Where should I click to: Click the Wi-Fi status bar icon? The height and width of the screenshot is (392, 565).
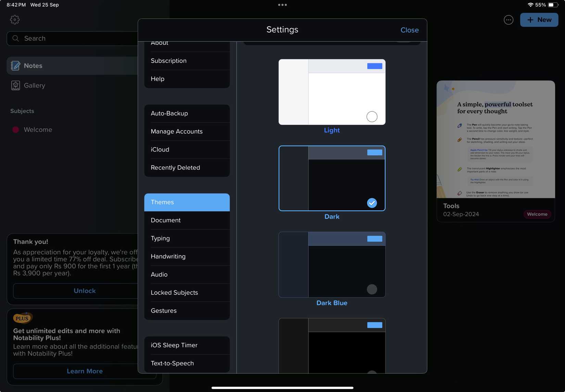[530, 5]
